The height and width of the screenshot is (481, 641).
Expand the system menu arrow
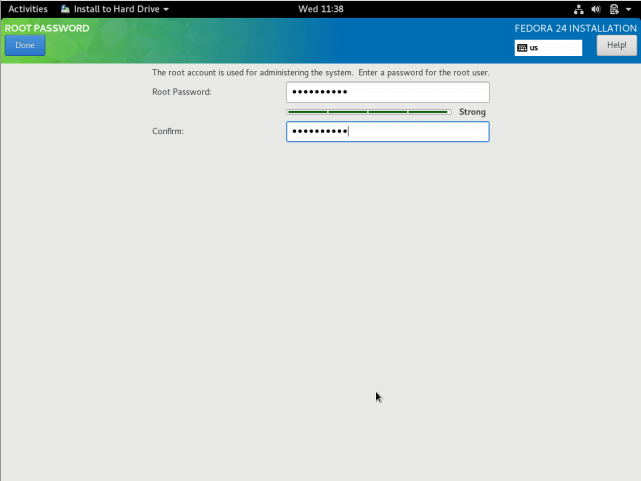pos(628,9)
